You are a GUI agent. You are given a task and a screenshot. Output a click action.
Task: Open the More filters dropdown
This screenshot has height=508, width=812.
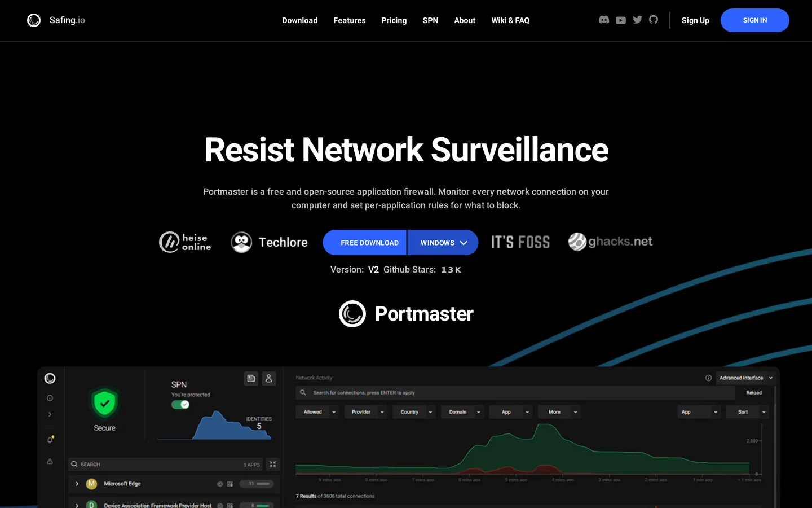tap(559, 412)
